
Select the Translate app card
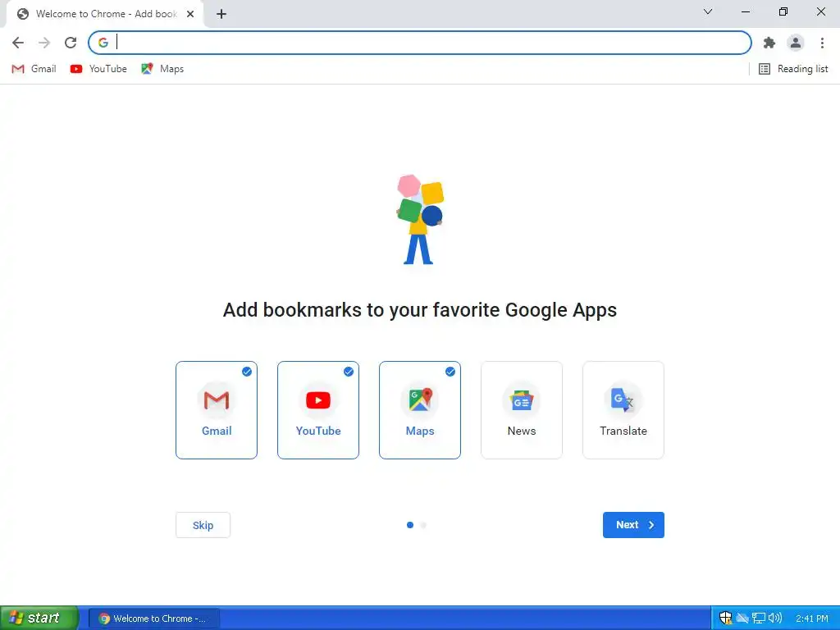click(623, 410)
